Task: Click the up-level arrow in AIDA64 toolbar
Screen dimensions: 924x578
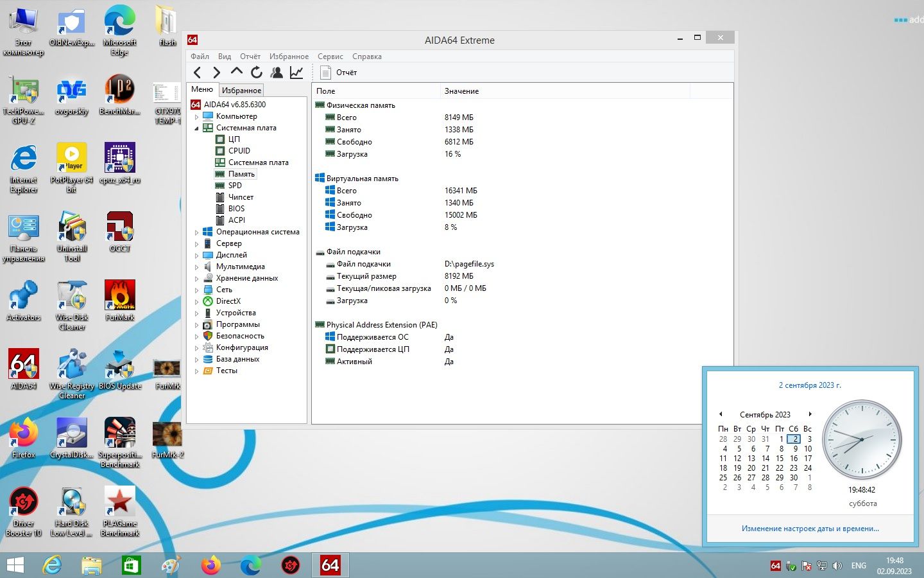Action: 237,72
